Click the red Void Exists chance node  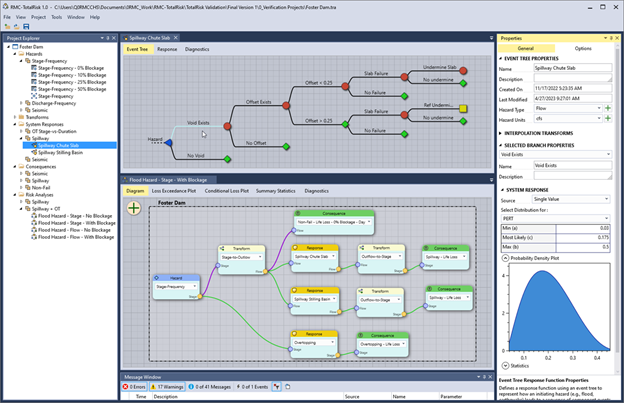[227, 128]
